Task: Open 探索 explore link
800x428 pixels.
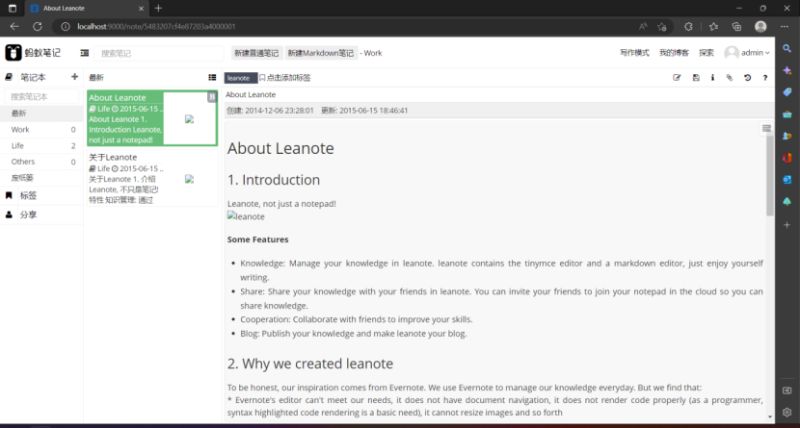Action: tap(706, 53)
